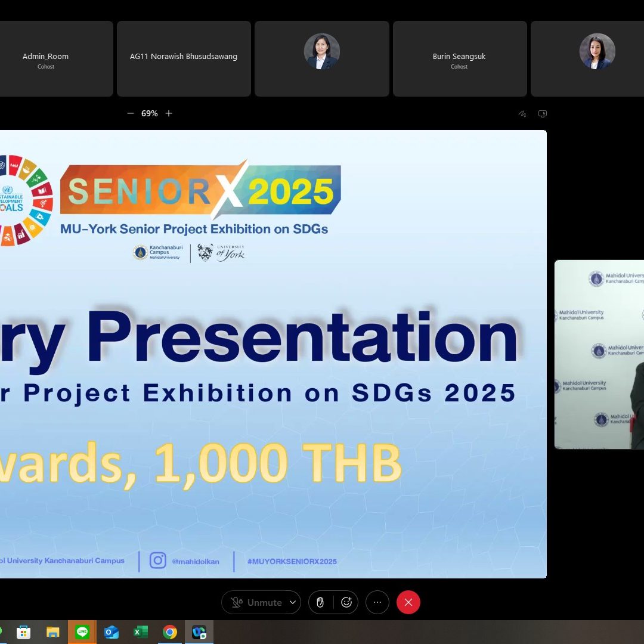Select the Burin Seangsuk participant tile
Viewport: 644px width, 644px height.
tap(459, 59)
